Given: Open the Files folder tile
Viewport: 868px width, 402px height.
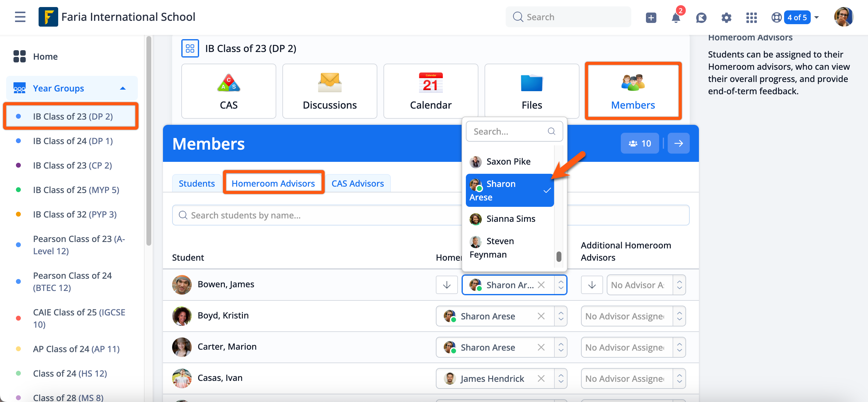Looking at the screenshot, I should pyautogui.click(x=531, y=91).
